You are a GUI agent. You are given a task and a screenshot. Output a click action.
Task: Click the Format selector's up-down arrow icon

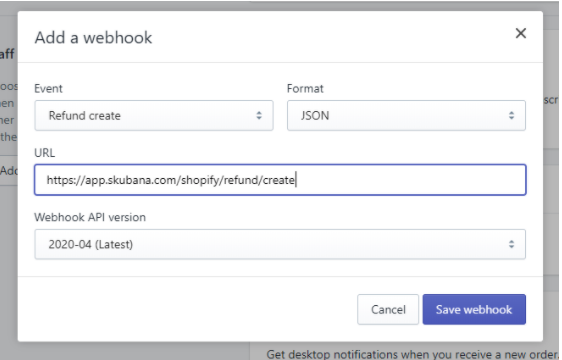[x=511, y=115]
